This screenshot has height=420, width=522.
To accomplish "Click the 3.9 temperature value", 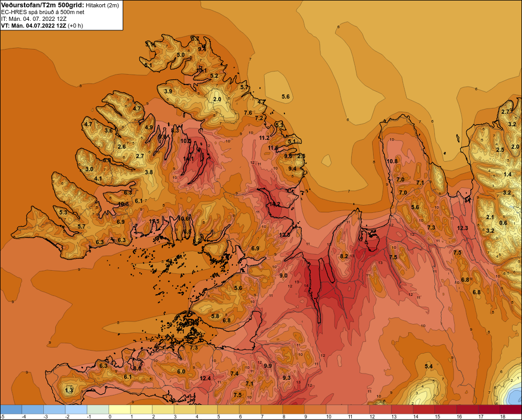I will click(x=168, y=91).
